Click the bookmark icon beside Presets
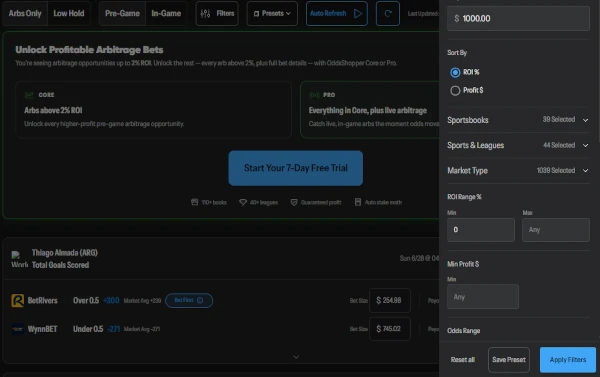The image size is (600, 377). tap(256, 14)
